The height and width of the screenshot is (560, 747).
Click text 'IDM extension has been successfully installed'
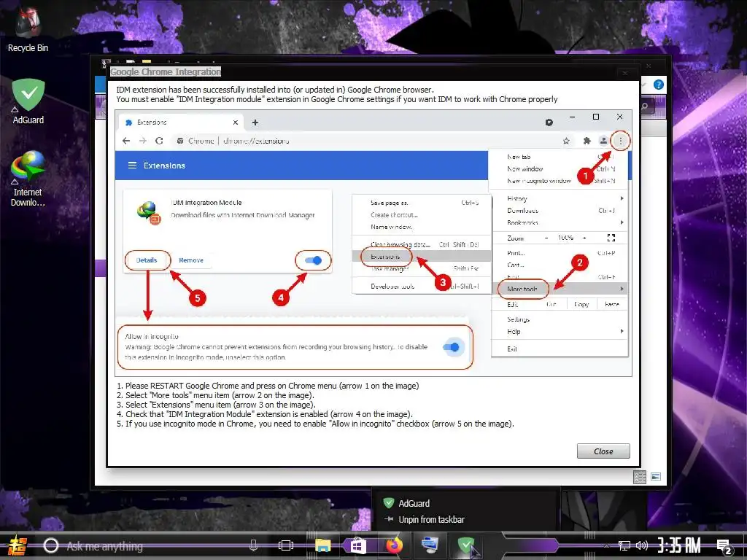tap(275, 90)
